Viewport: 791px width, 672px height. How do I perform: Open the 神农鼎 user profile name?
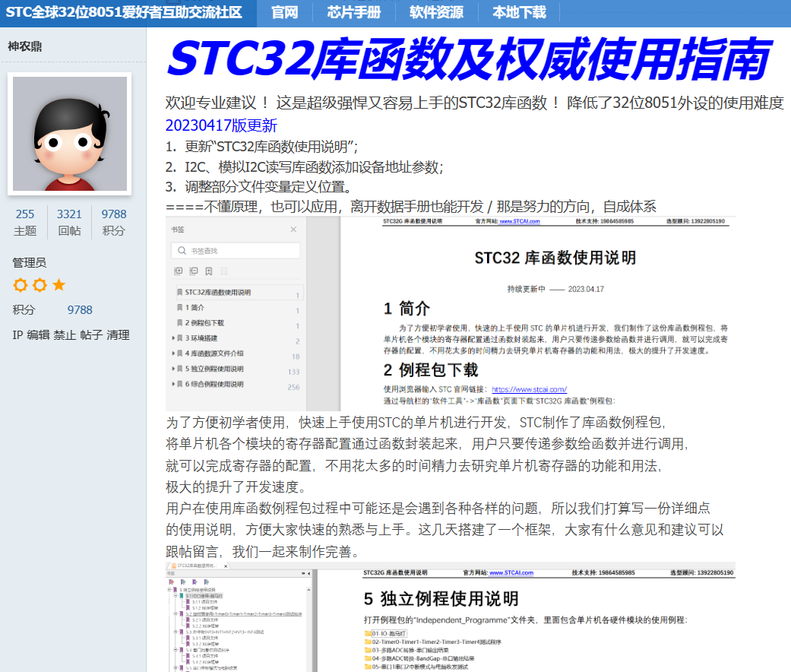tap(25, 46)
